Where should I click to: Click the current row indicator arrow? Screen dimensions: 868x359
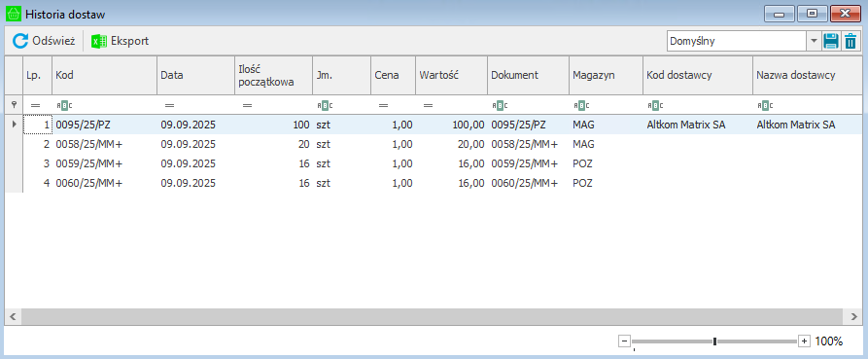coord(14,125)
